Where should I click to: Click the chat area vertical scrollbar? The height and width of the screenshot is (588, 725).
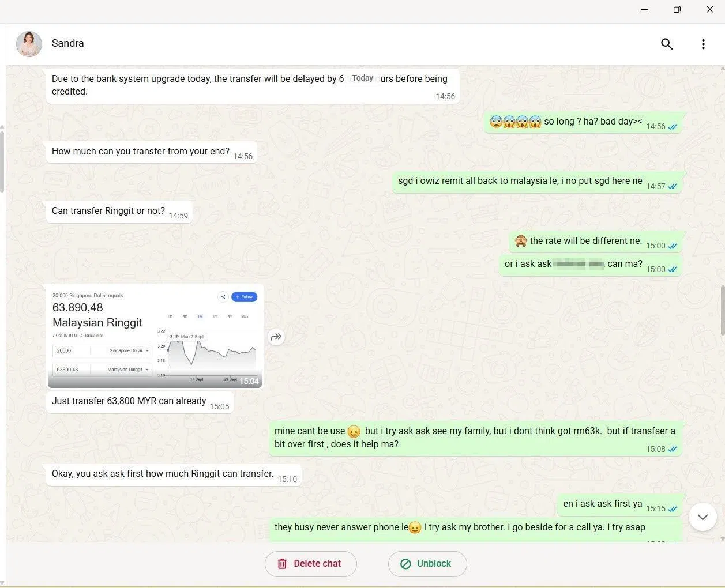click(722, 310)
